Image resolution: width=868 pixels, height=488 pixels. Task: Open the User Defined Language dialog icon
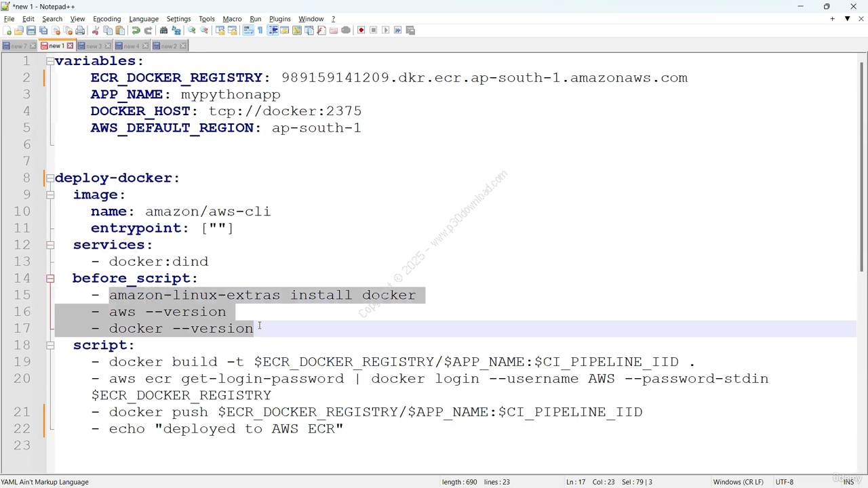pos(284,30)
